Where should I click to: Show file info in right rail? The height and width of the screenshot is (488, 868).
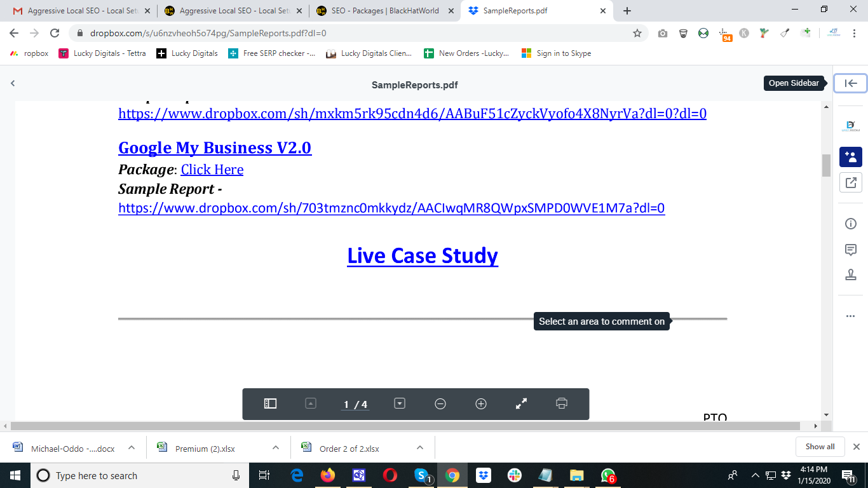(x=851, y=224)
